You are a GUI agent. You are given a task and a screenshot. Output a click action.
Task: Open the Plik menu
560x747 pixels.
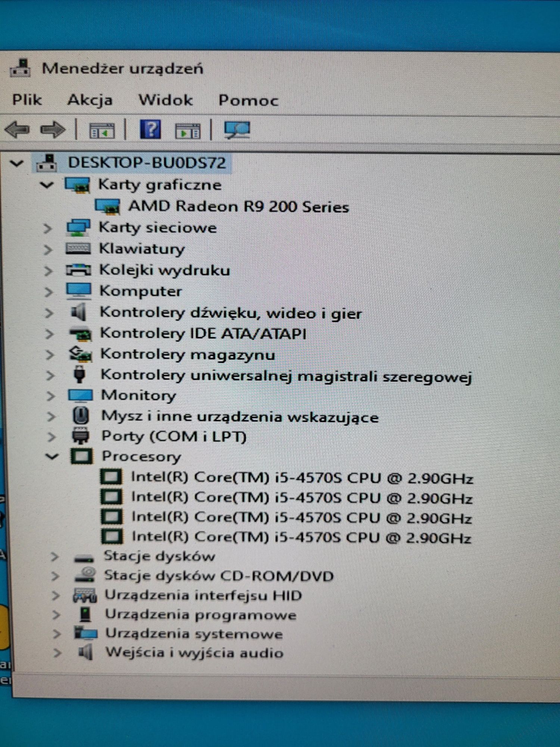27,100
